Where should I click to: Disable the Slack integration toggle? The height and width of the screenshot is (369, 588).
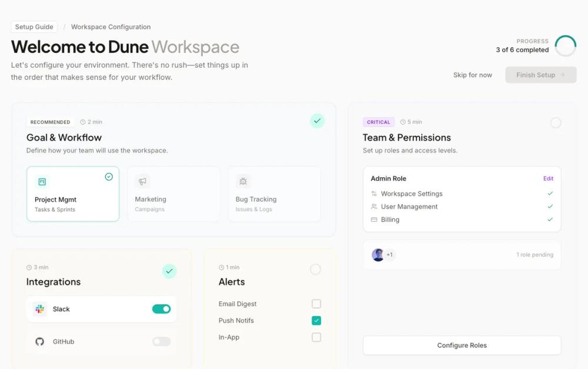point(161,309)
